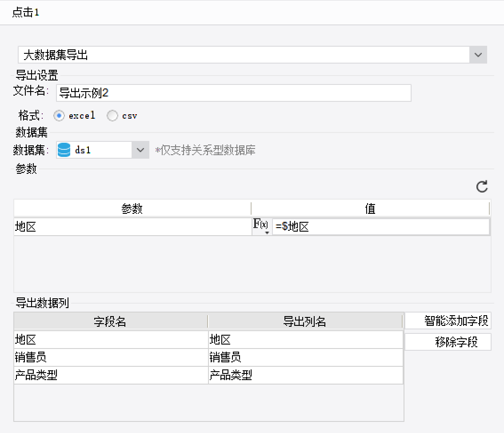This screenshot has width=504, height=433.
Task: Click the 导出列名 column header
Action: (305, 321)
